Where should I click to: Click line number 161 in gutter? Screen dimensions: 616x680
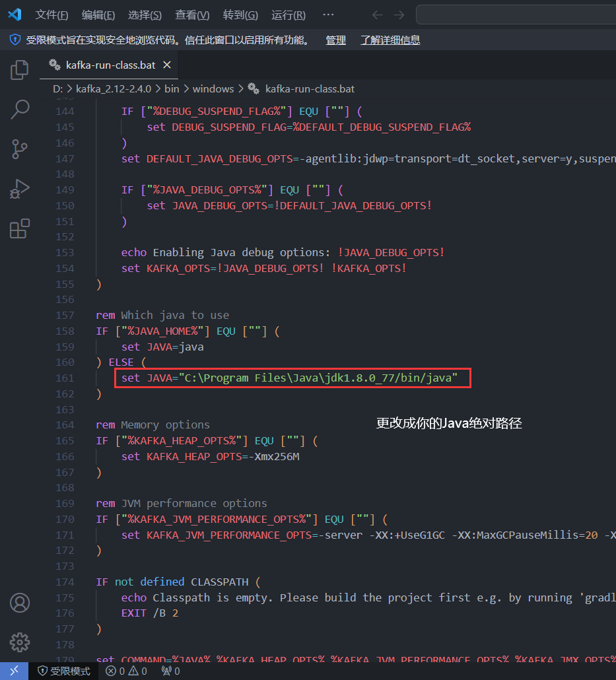point(65,378)
